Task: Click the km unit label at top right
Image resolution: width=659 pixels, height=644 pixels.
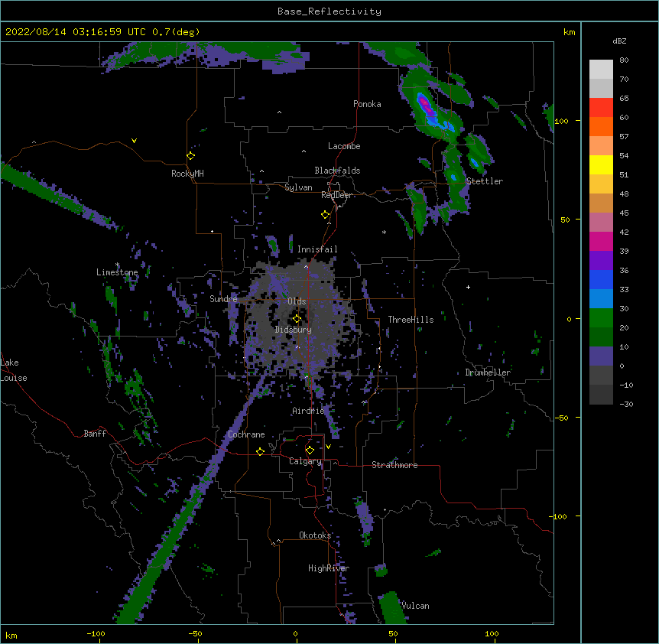Action: pos(569,32)
